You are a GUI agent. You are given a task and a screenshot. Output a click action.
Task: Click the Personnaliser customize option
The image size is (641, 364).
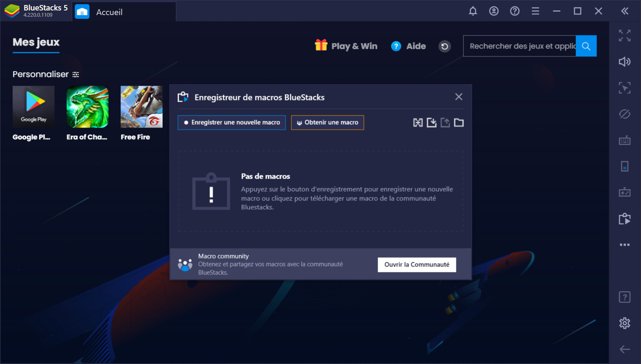tap(46, 74)
